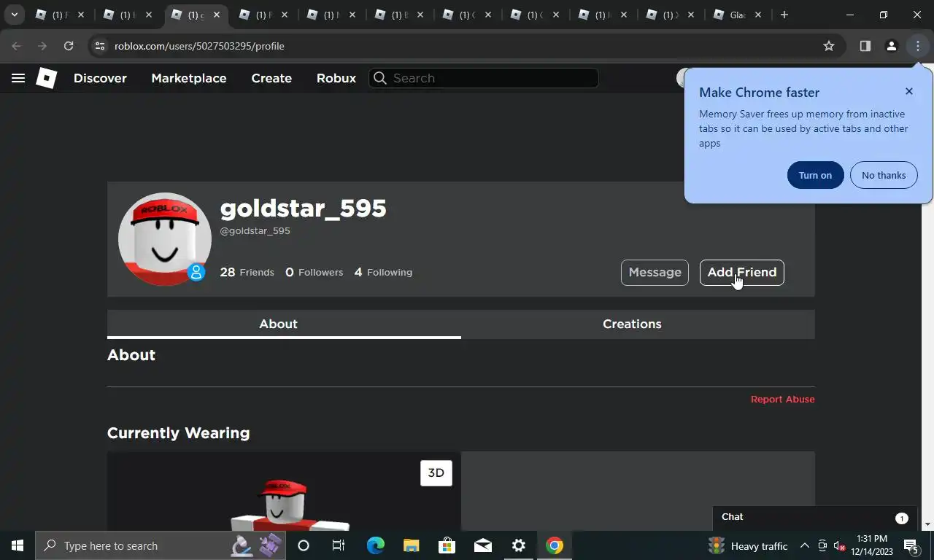
Task: Launch Microsoft Edge from taskbar
Action: [x=376, y=545]
